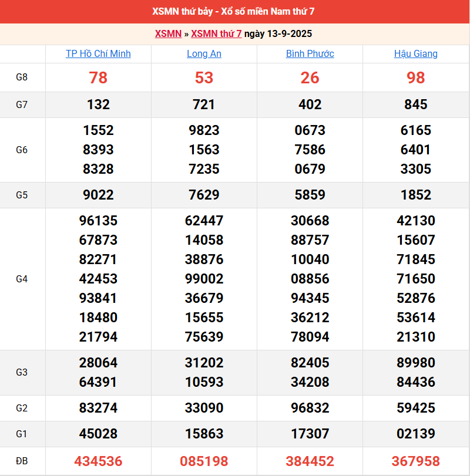Click the G8 number 78 for Hồ Chí Minh
This screenshot has height=476, width=470.
[98, 77]
